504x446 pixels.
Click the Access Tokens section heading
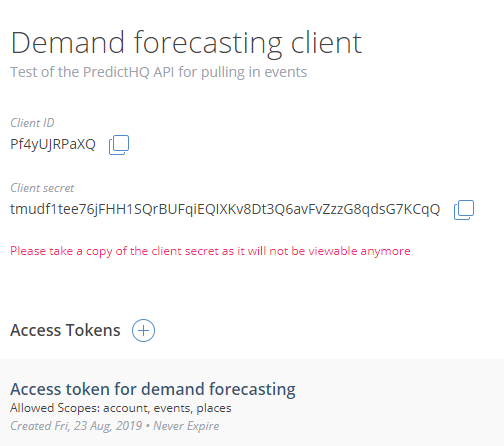coord(65,330)
